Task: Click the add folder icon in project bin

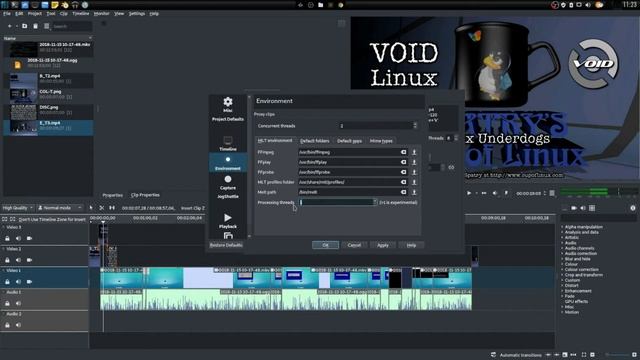Action: [24, 26]
